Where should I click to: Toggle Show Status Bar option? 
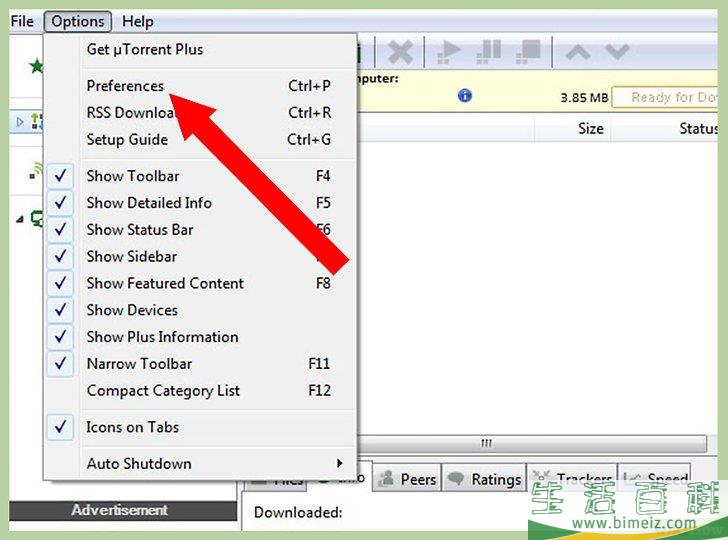(60, 230)
